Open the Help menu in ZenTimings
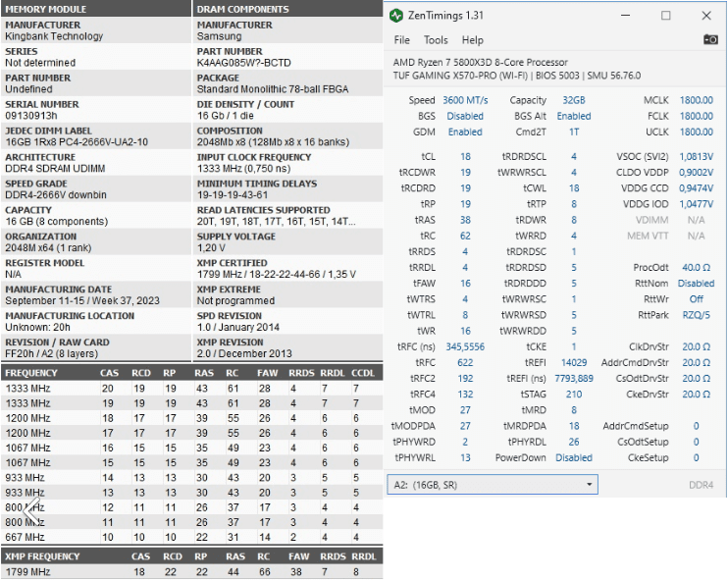The width and height of the screenshot is (728, 581). coord(472,40)
